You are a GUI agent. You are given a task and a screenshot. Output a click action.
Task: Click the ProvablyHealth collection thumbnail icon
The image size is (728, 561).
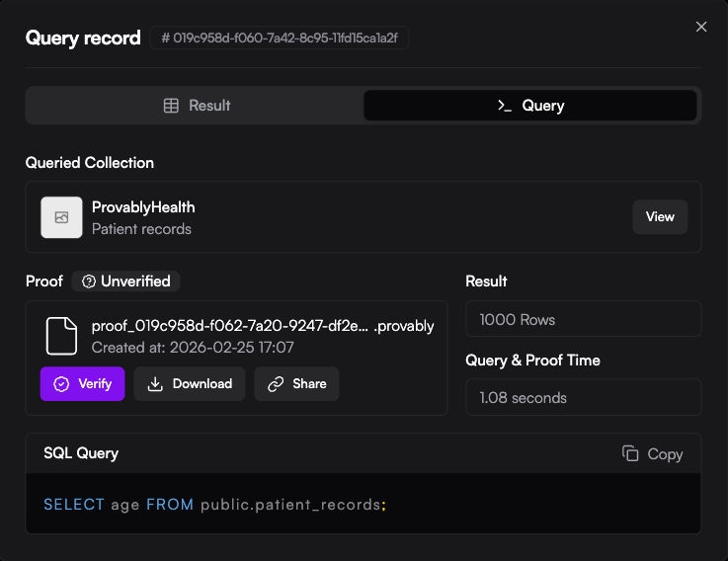(61, 217)
